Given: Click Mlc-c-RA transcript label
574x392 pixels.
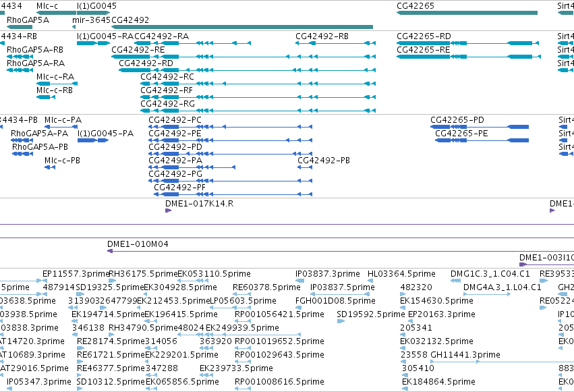Looking at the screenshot, I should click(55, 76).
